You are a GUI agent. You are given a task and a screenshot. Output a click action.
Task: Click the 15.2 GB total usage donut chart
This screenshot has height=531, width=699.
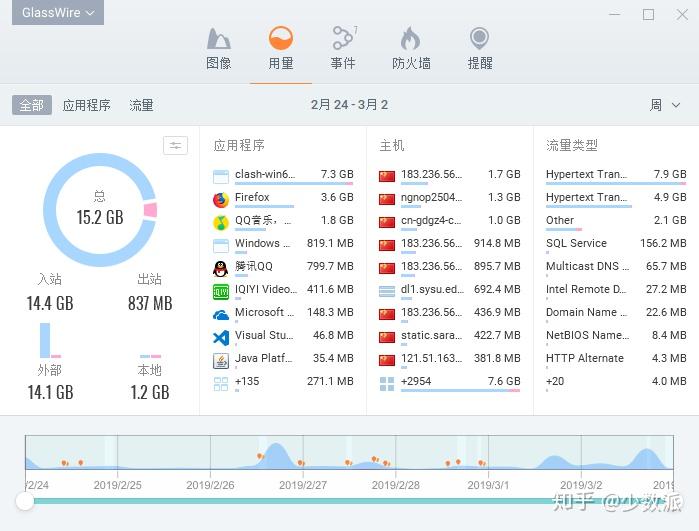tap(100, 210)
